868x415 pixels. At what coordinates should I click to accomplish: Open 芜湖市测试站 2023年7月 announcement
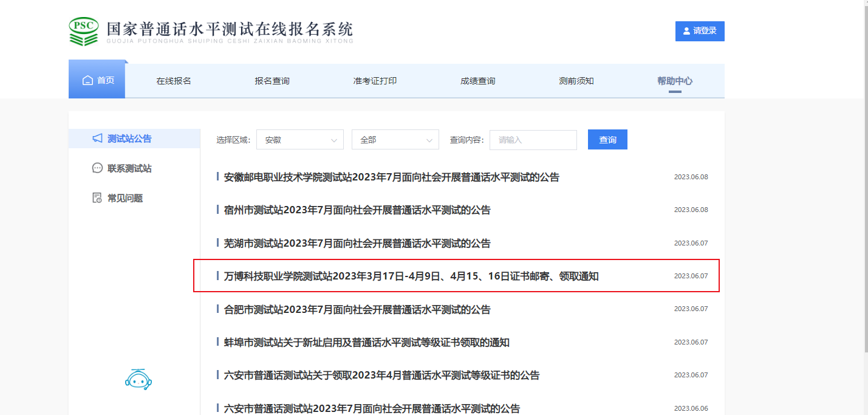coord(357,244)
